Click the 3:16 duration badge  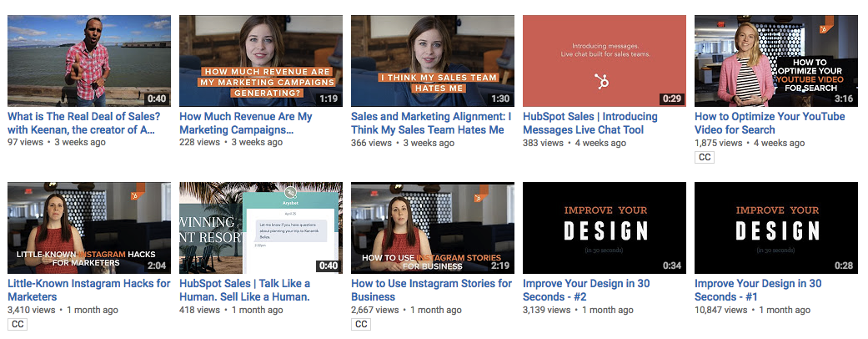pos(843,99)
